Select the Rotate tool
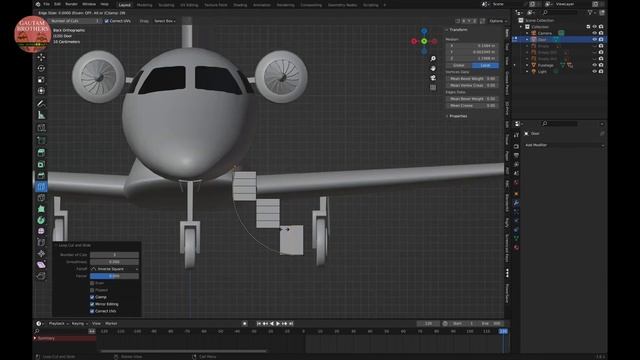 click(x=41, y=68)
